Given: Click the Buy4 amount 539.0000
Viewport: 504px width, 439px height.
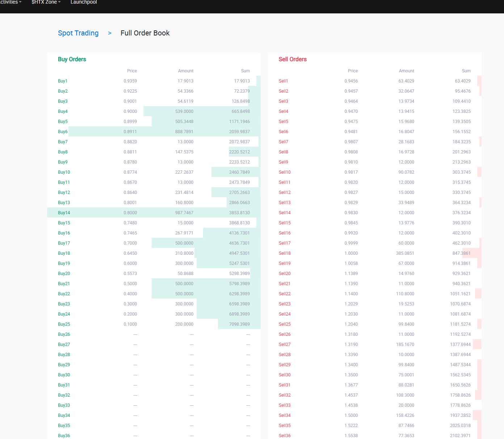Looking at the screenshot, I should point(184,111).
